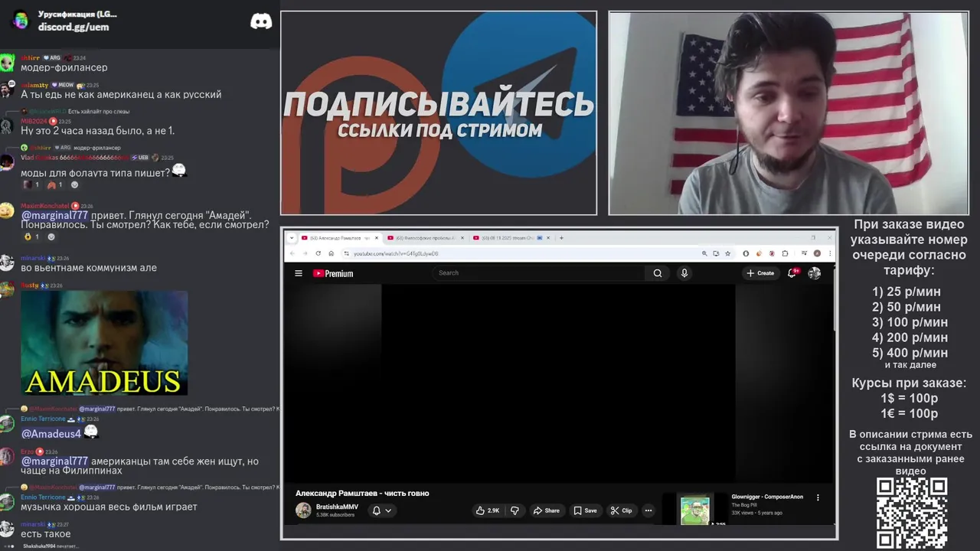This screenshot has height=551, width=980.
Task: Start voice search with the microphone icon
Action: [x=684, y=273]
